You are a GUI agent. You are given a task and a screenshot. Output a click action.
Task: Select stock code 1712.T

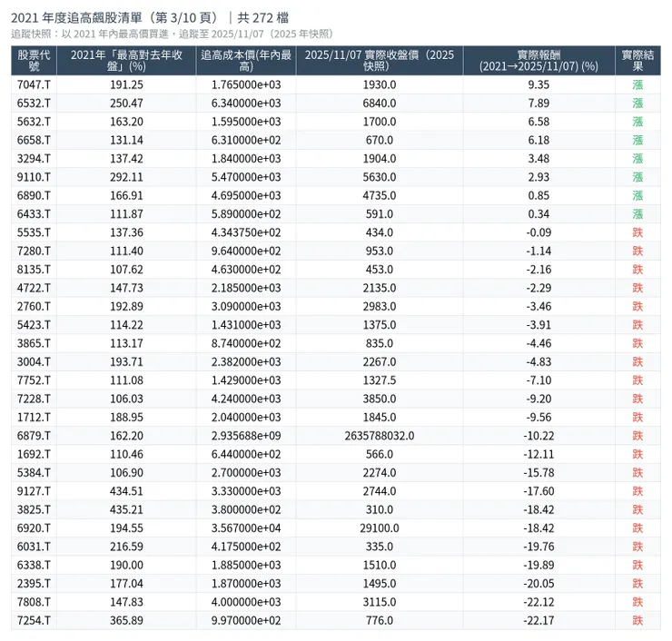34,418
